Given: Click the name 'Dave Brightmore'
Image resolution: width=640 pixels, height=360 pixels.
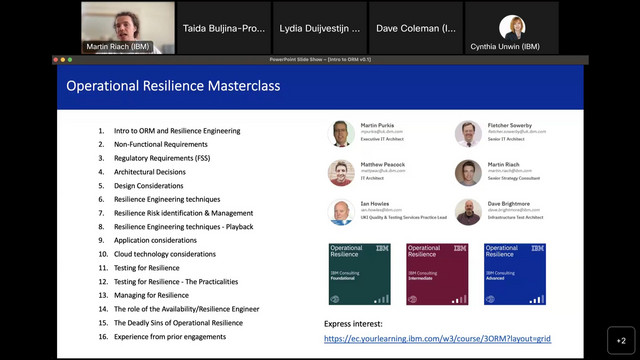Looking at the screenshot, I should (x=509, y=204).
